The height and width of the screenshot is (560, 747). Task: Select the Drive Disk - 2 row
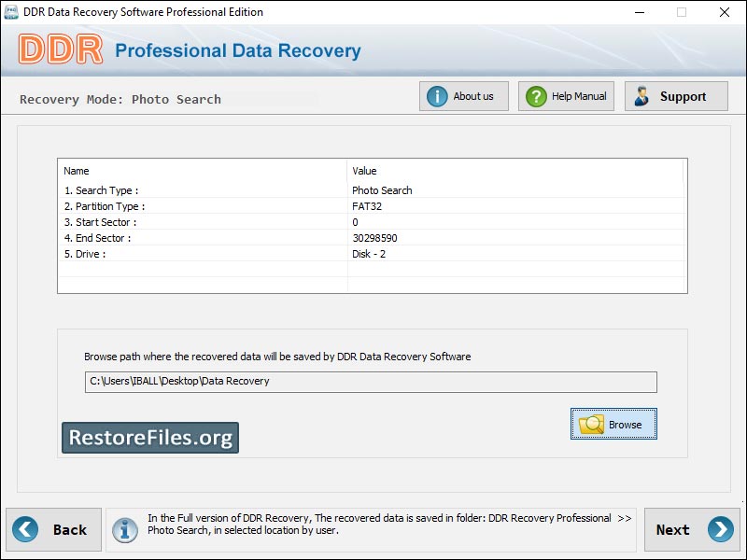click(373, 254)
